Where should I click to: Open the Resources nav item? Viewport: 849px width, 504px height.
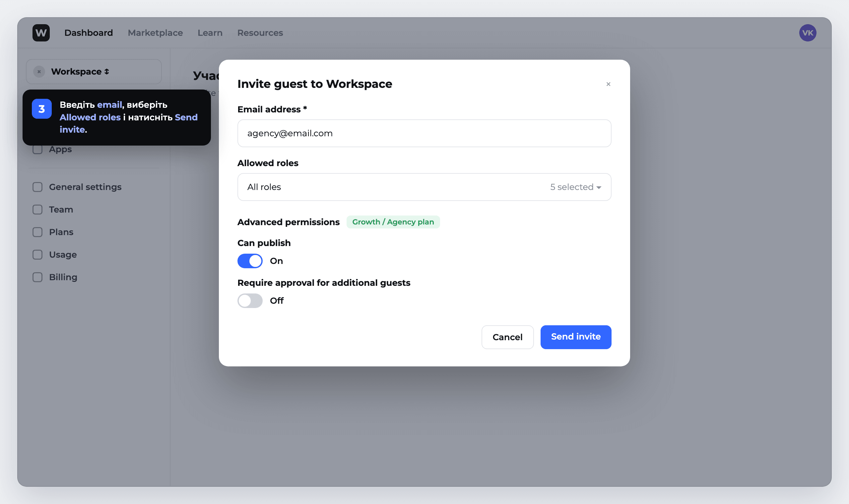(260, 33)
